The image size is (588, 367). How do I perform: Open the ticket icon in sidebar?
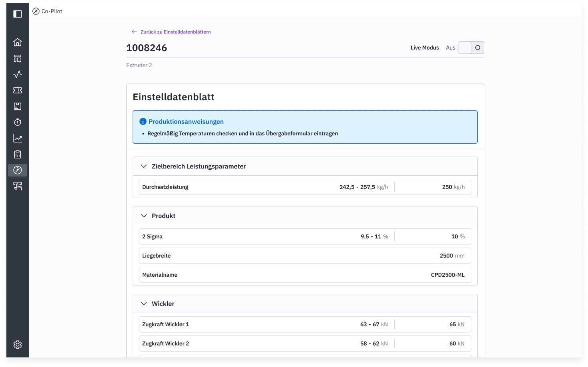(18, 90)
